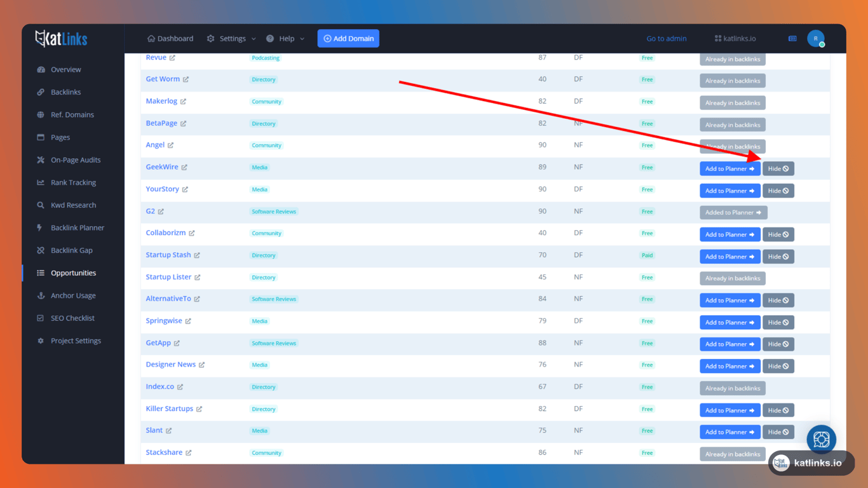Open Kwd Research in the sidebar

point(74,205)
